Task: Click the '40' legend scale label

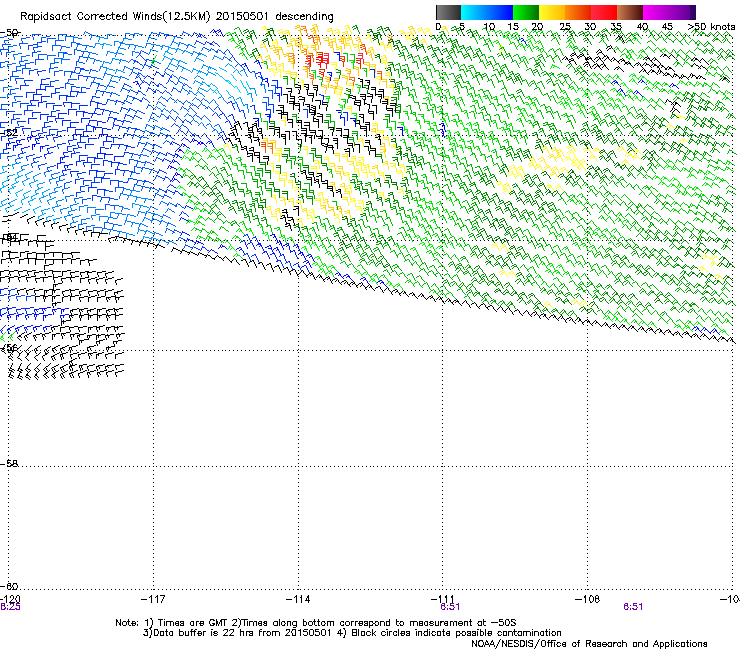Action: click(x=642, y=27)
